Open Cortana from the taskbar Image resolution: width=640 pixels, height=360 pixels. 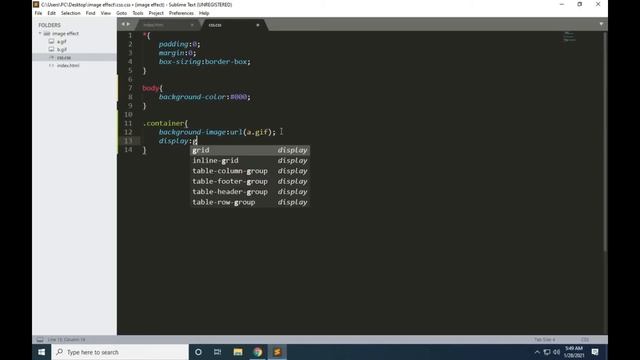[x=198, y=352]
